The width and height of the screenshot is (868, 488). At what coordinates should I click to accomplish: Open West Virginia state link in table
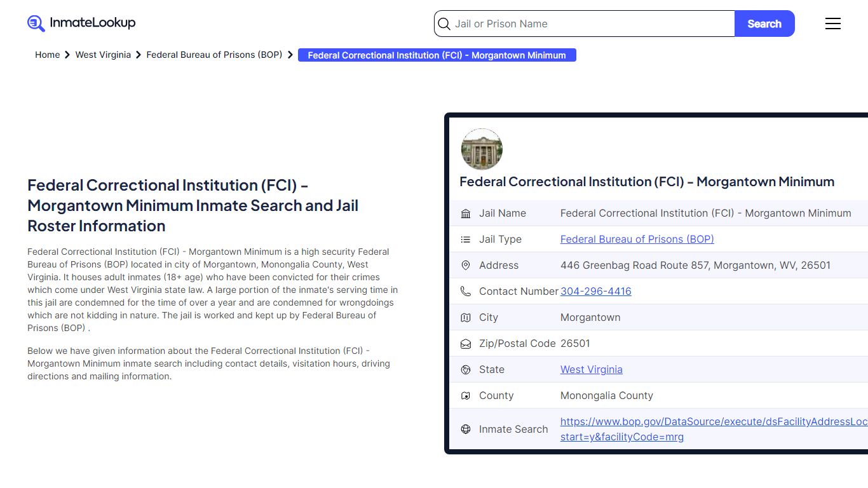pyautogui.click(x=592, y=370)
